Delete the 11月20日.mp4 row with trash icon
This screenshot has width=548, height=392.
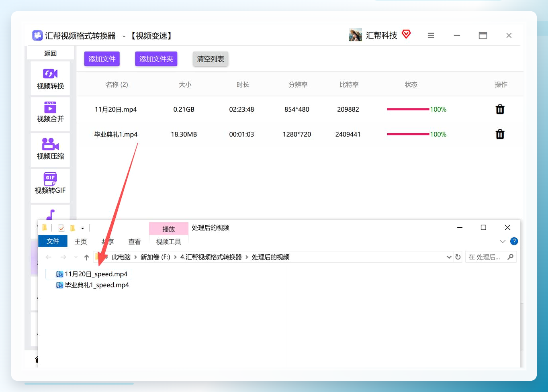[500, 109]
